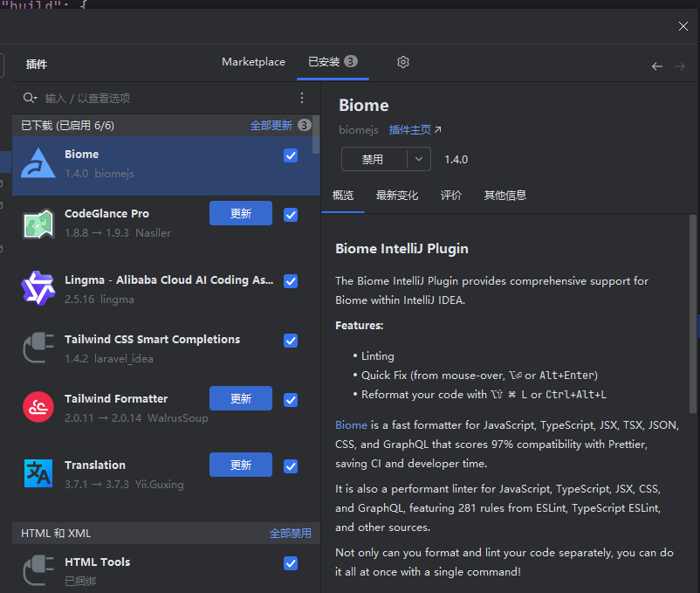This screenshot has height=593, width=700.
Task: Disable Tailwind Formatter via its checkbox
Action: 291,400
